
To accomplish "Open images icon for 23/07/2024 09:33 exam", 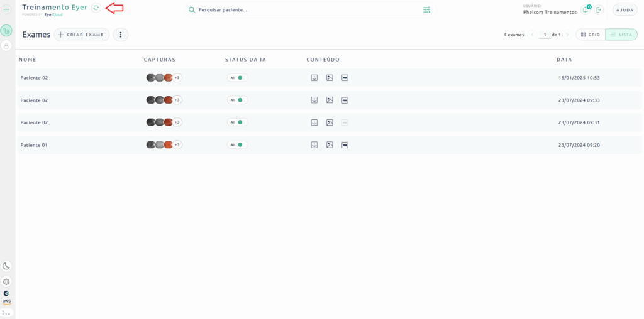I will coord(330,100).
